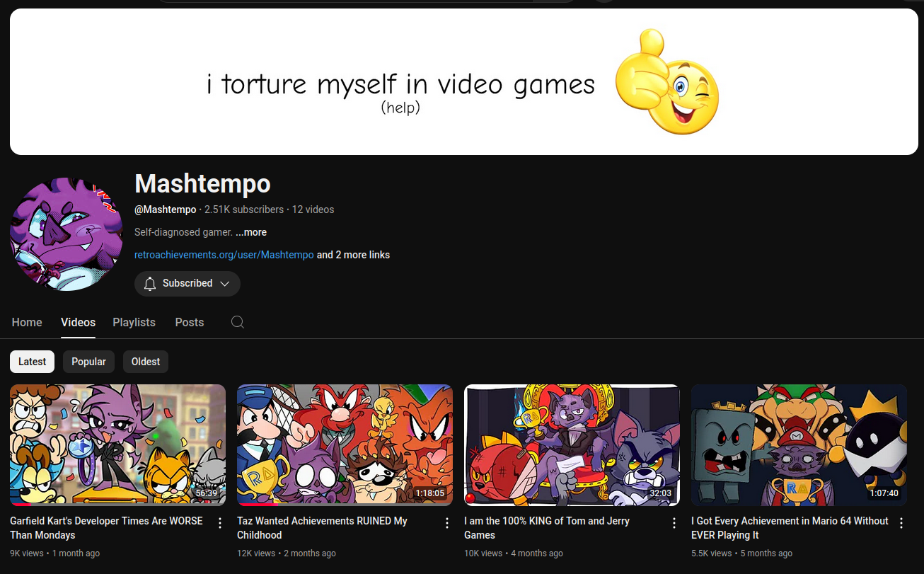This screenshot has width=924, height=574.
Task: Click the channel search magnifier icon
Action: pyautogui.click(x=238, y=322)
